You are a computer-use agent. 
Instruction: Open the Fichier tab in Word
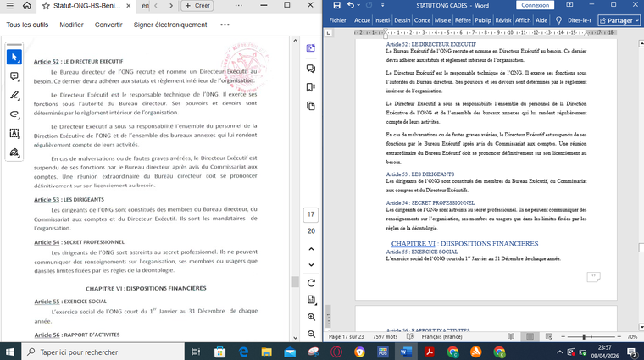pos(337,20)
